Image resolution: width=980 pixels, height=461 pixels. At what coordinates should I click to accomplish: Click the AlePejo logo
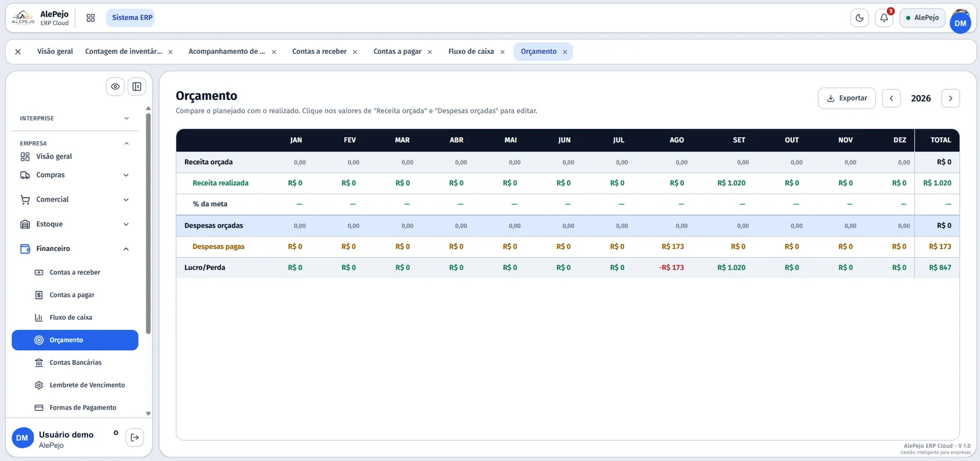[23, 18]
